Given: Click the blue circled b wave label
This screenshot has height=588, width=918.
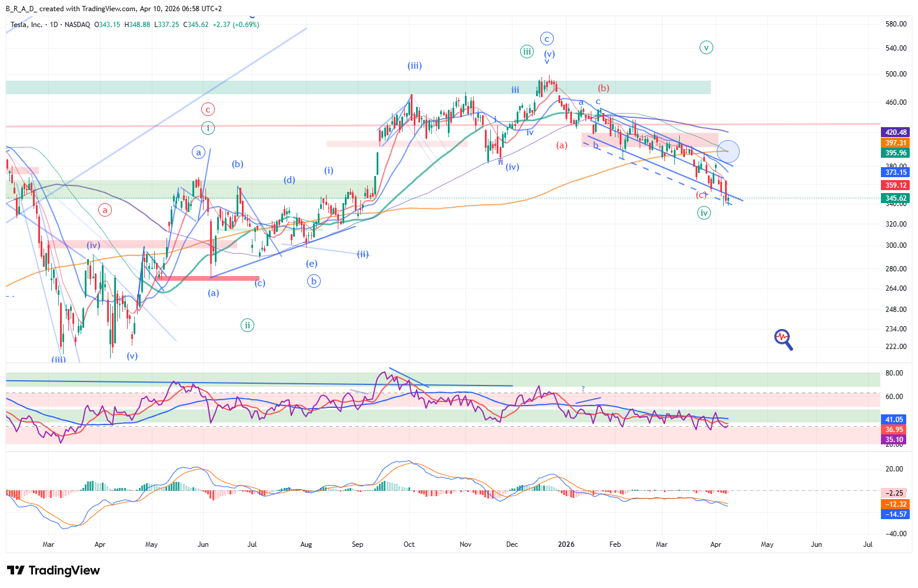Looking at the screenshot, I should point(314,281).
